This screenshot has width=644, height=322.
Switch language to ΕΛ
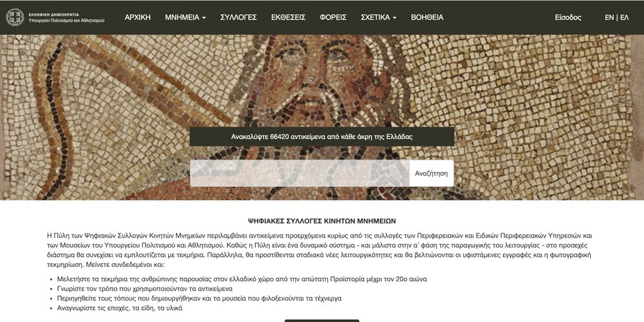[x=625, y=18]
